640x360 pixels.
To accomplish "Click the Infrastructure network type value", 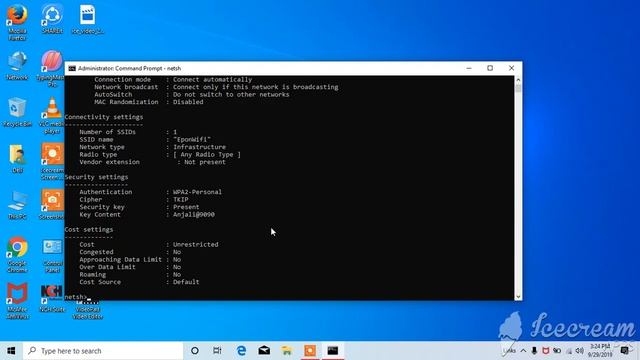I will tap(199, 147).
